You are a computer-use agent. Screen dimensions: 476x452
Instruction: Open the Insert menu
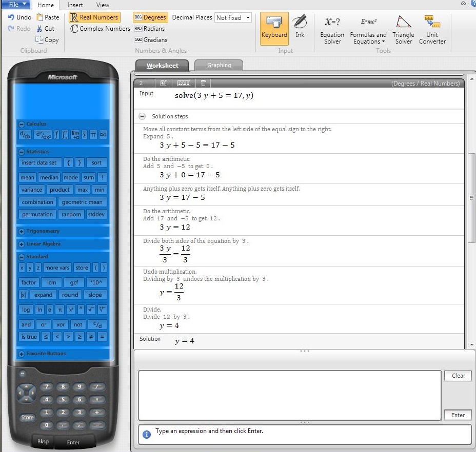click(75, 5)
